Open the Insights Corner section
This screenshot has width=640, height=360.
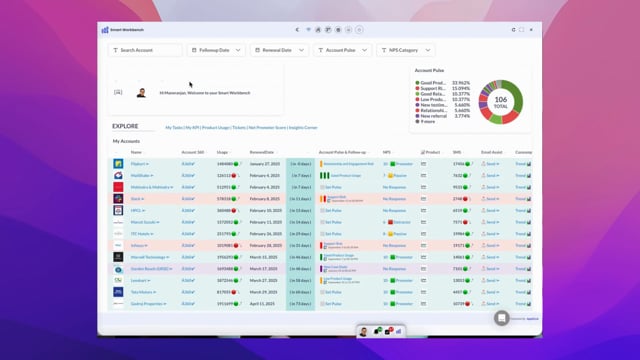point(303,128)
